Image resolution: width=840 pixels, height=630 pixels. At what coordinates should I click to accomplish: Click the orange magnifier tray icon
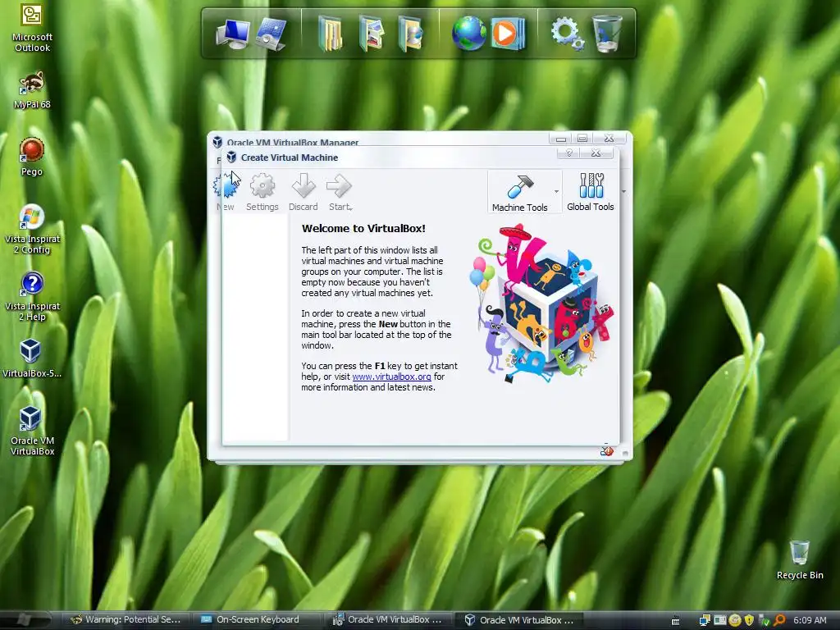[x=779, y=620]
